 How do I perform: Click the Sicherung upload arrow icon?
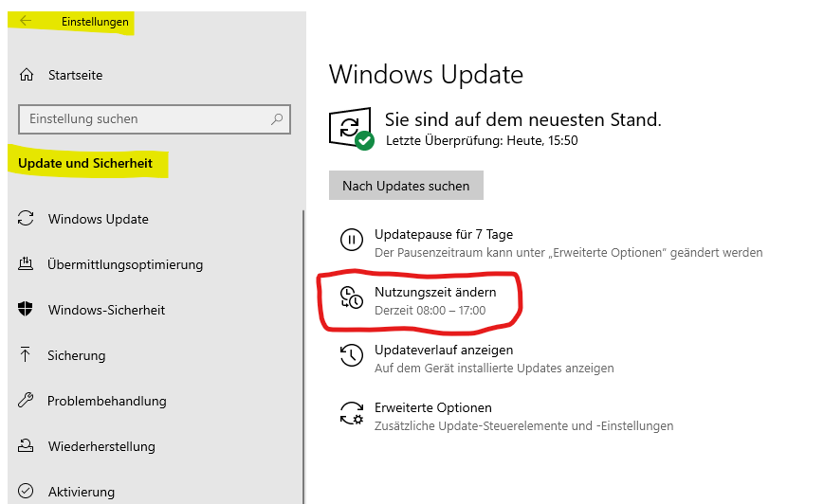click(25, 355)
